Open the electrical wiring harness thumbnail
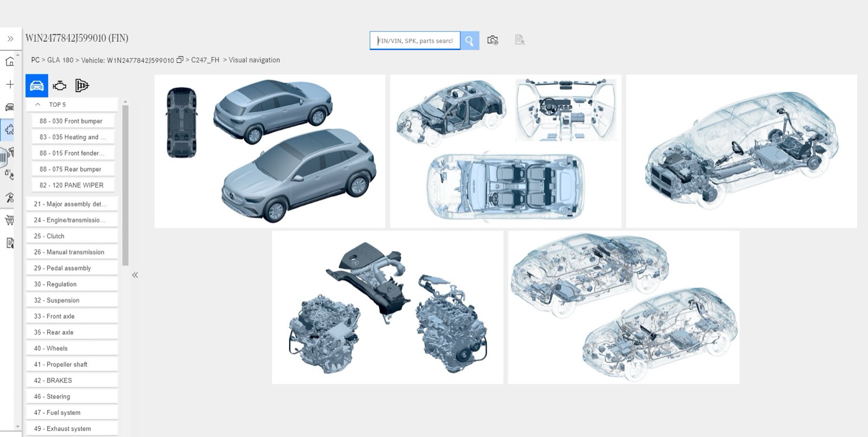This screenshot has width=868, height=437. coord(623,307)
